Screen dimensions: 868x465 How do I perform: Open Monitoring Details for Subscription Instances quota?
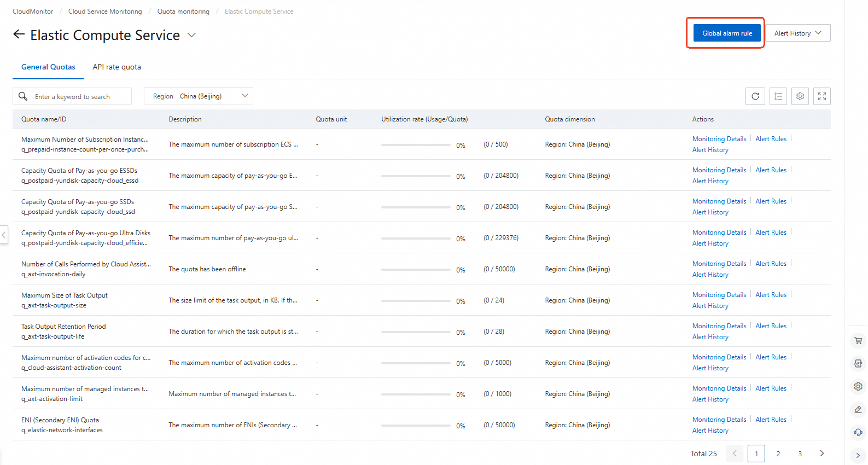pyautogui.click(x=719, y=139)
